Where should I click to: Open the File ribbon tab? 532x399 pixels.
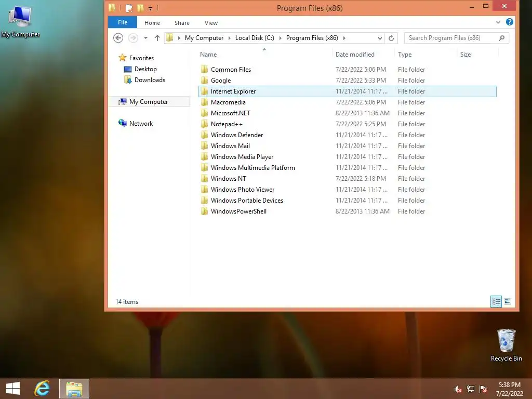pyautogui.click(x=123, y=22)
